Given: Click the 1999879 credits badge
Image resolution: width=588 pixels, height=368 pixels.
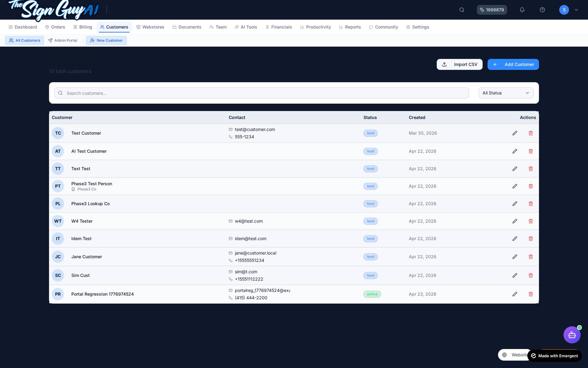Looking at the screenshot, I should click(492, 10).
